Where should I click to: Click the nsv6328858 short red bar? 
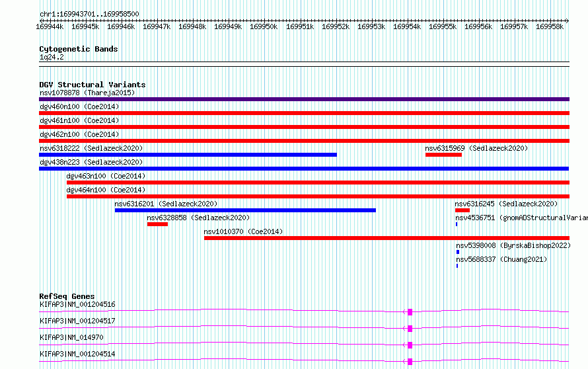click(x=157, y=224)
